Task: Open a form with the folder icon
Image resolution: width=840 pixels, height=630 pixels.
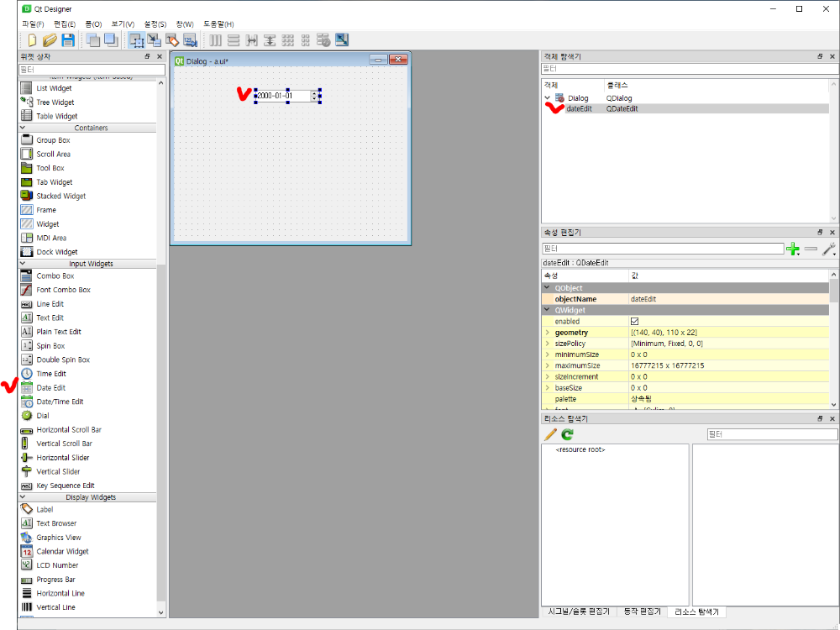Action: coord(50,40)
